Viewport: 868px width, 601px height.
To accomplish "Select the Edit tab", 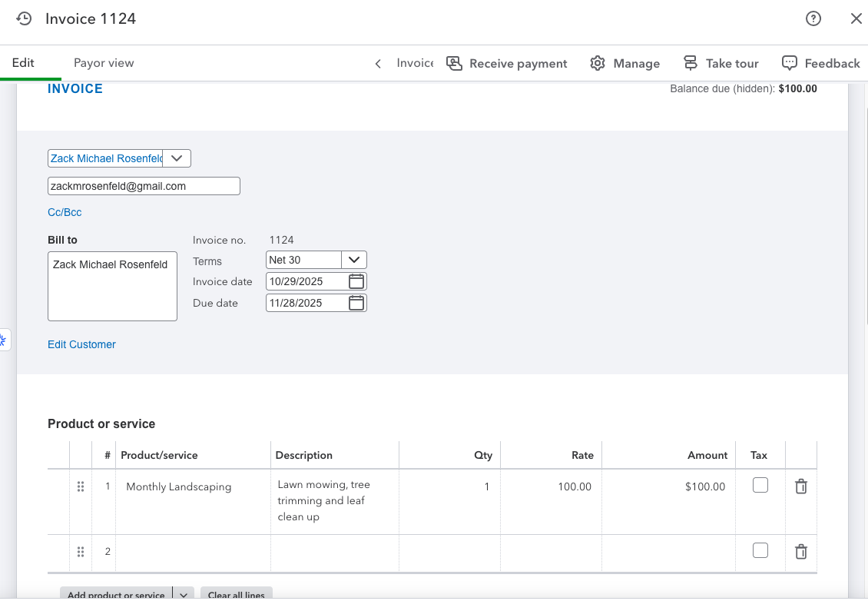I will click(x=23, y=63).
